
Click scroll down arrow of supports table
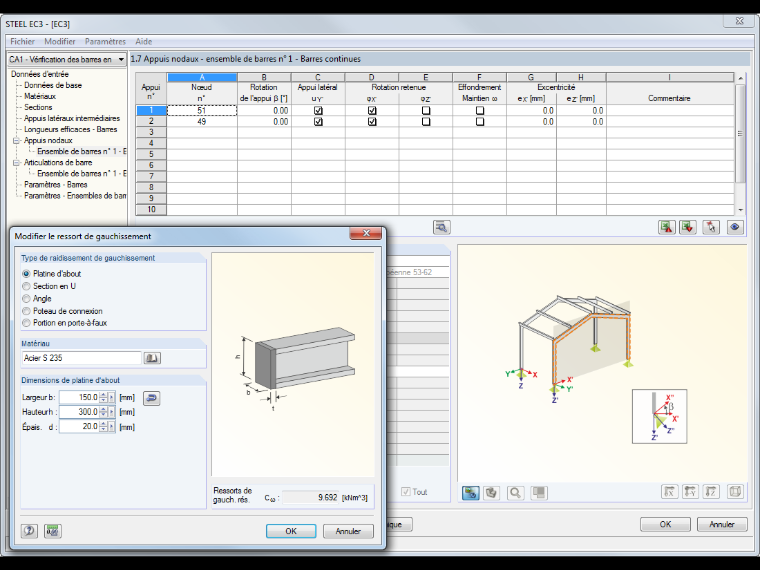(740, 210)
